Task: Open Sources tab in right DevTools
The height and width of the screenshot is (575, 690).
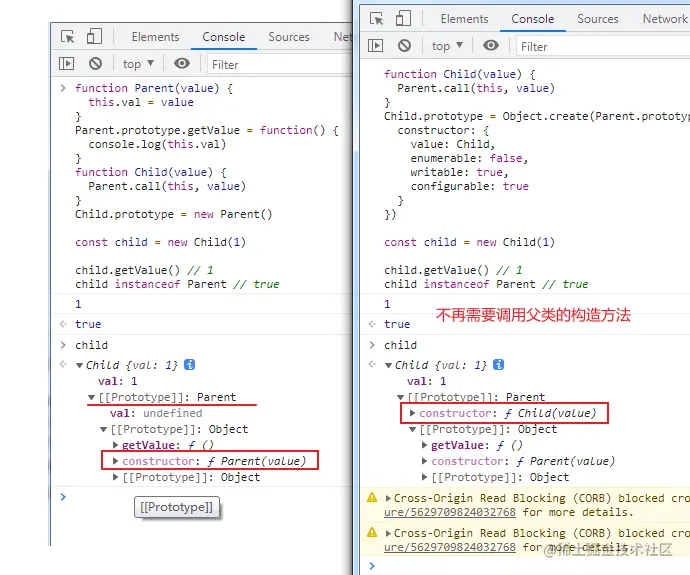Action: 598,18
